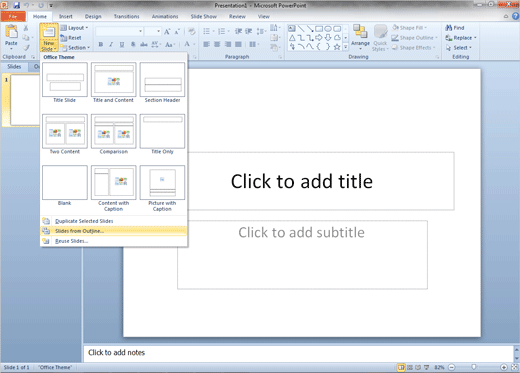The image size is (520, 373).
Task: Switch to the Slide Show tab
Action: pos(204,16)
